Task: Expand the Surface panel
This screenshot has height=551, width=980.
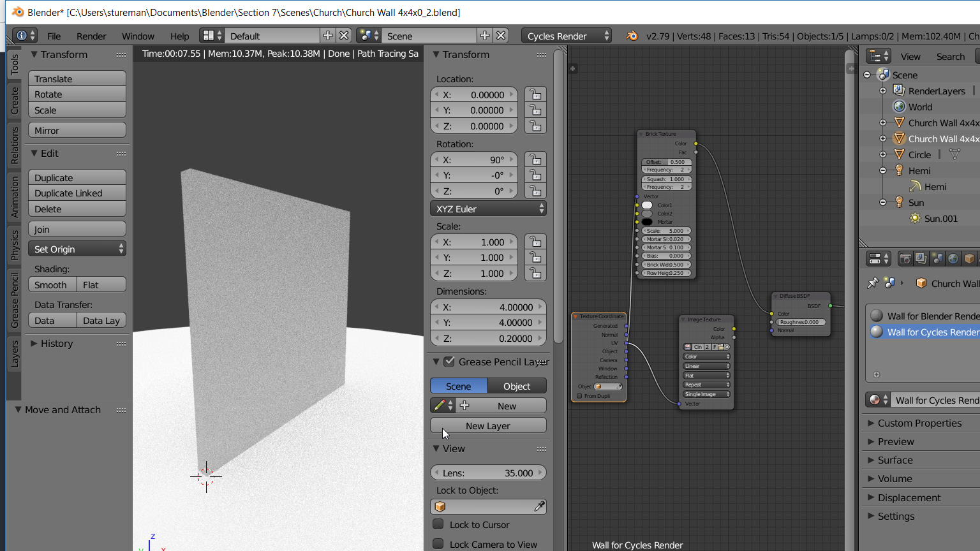Action: 895,460
